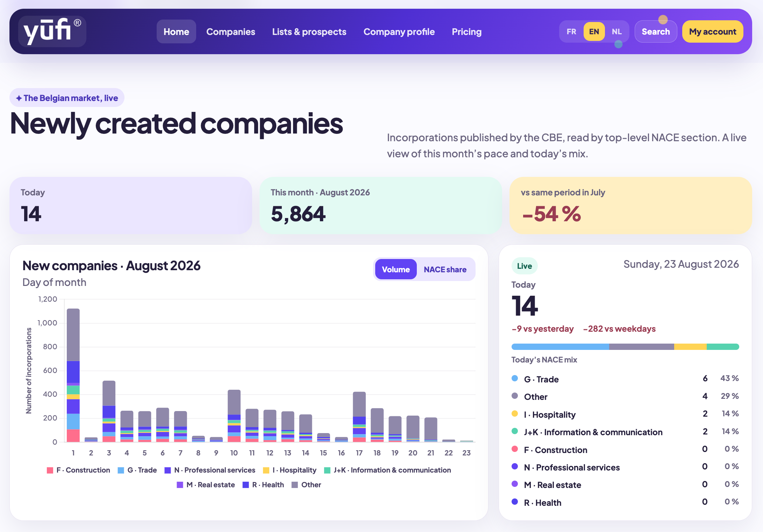
Task: Click R · Health mix row
Action: coord(625,502)
